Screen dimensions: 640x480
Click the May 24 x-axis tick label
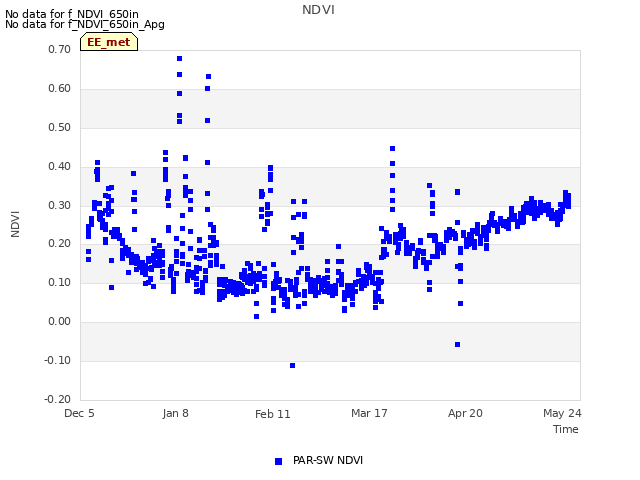click(x=562, y=413)
